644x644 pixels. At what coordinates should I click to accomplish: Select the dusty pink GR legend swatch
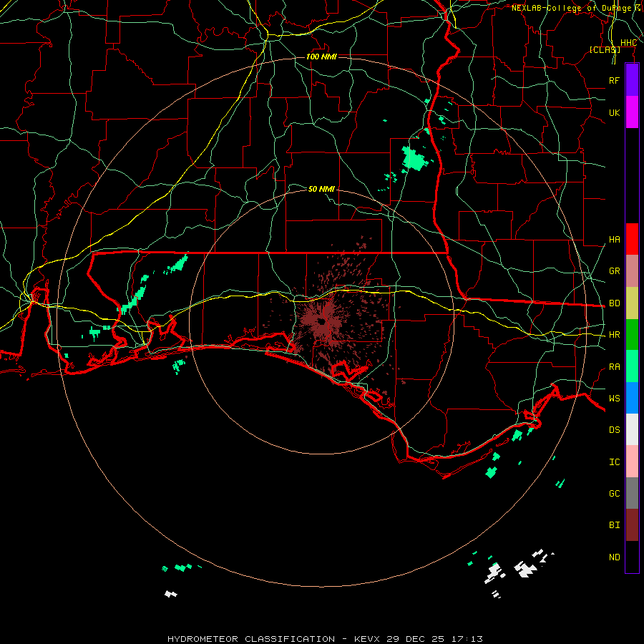click(632, 271)
